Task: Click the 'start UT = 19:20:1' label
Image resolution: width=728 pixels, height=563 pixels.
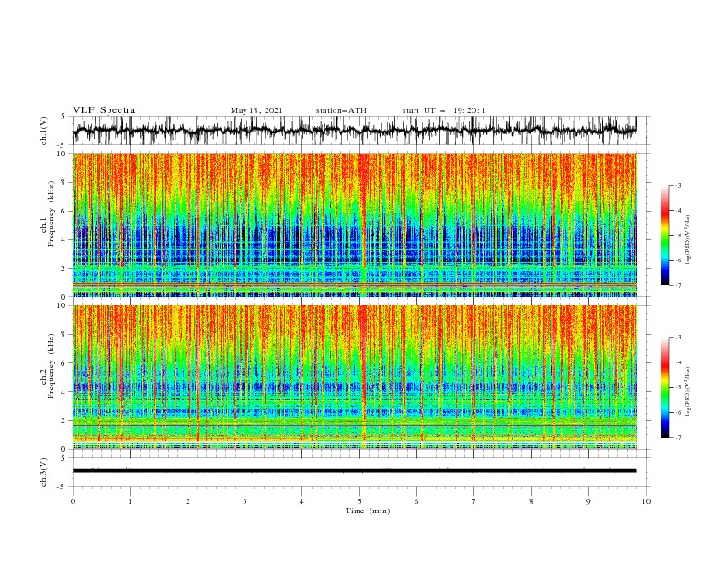Action: (444, 110)
